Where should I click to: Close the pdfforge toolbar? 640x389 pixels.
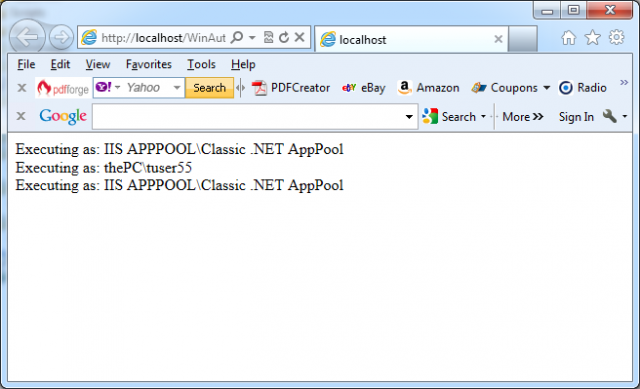click(x=22, y=88)
